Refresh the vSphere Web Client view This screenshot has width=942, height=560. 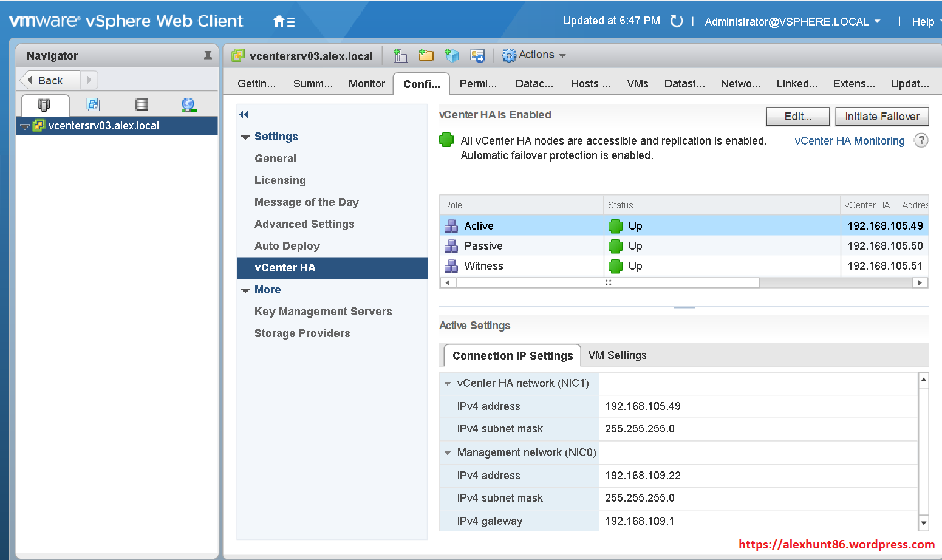pyautogui.click(x=677, y=21)
